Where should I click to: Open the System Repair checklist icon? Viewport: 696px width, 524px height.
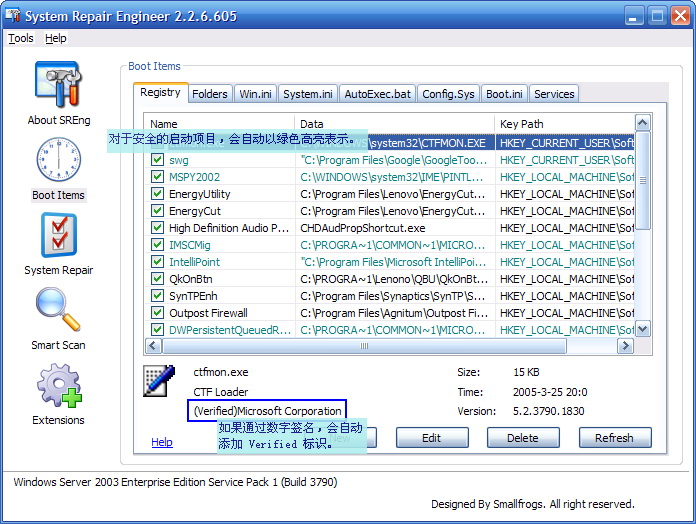59,235
